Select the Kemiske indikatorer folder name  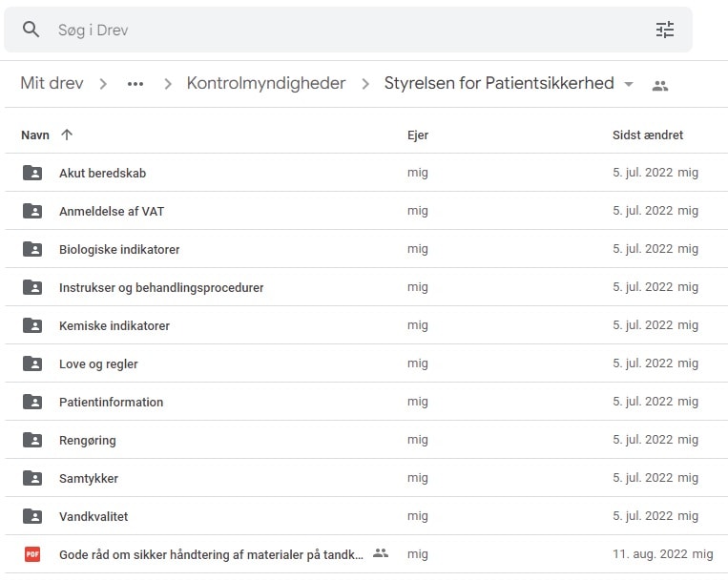click(x=114, y=325)
